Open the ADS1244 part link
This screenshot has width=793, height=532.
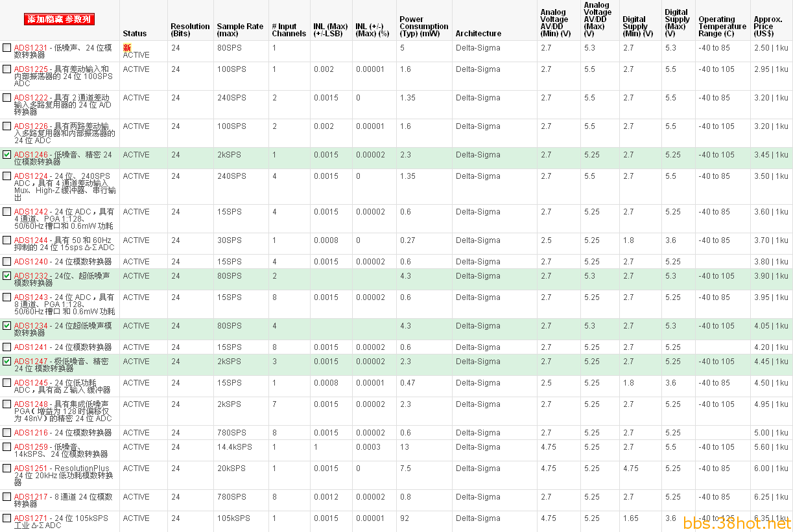coord(31,240)
